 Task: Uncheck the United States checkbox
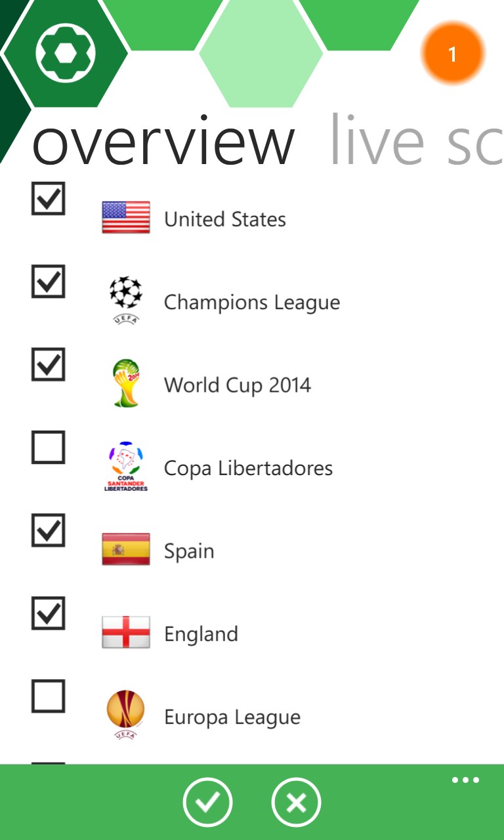coord(49,199)
